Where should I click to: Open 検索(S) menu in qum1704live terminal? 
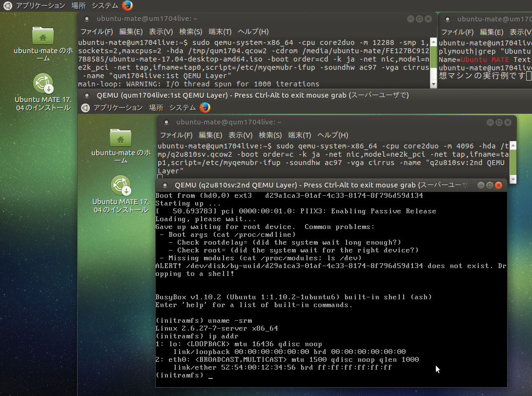[270, 135]
